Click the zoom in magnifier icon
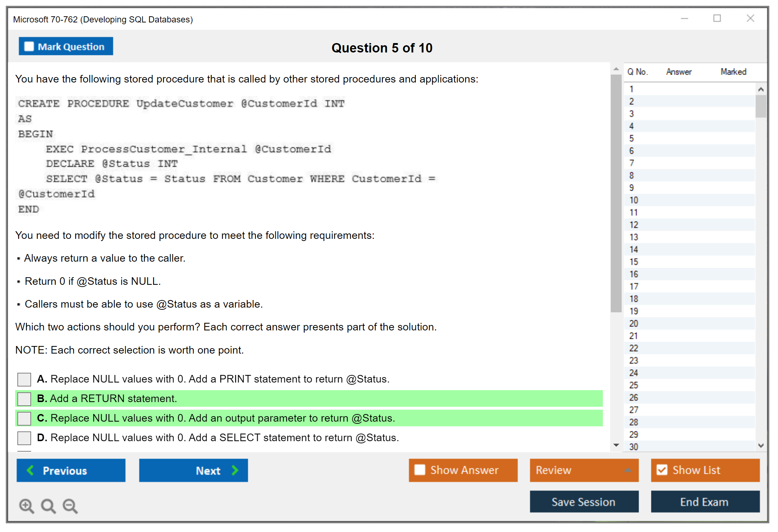 click(x=26, y=506)
